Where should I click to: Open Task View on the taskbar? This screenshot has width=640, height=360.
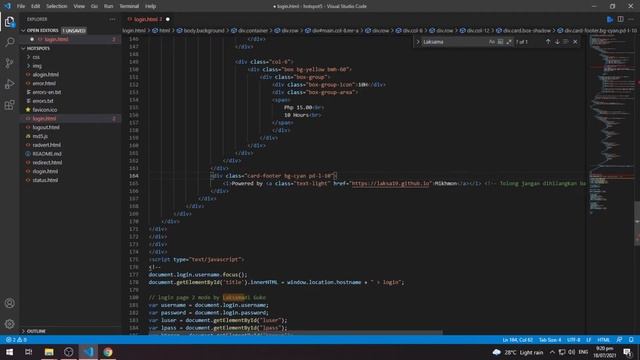point(29,352)
